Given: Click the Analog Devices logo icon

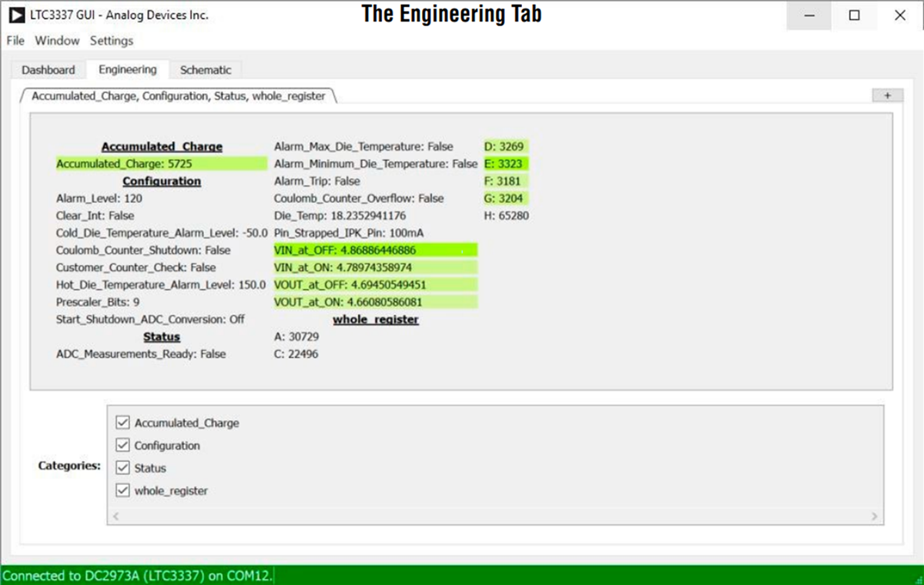Looking at the screenshot, I should [x=16, y=15].
